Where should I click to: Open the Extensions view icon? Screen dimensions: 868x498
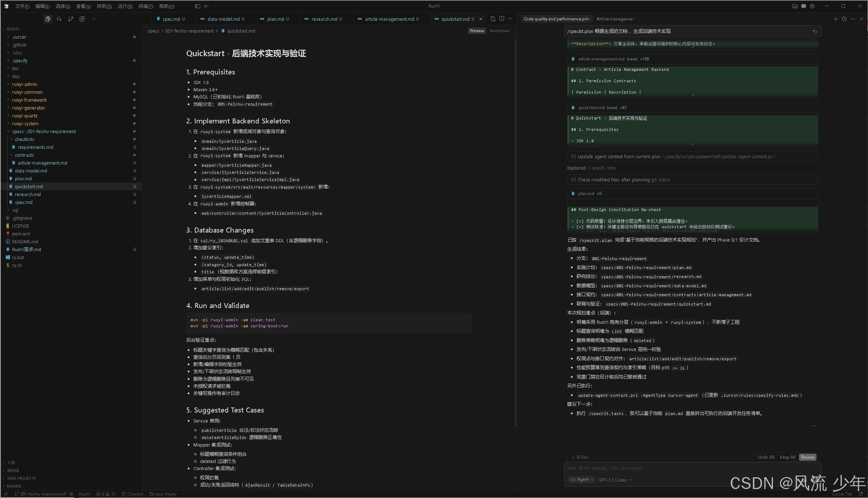pos(82,19)
